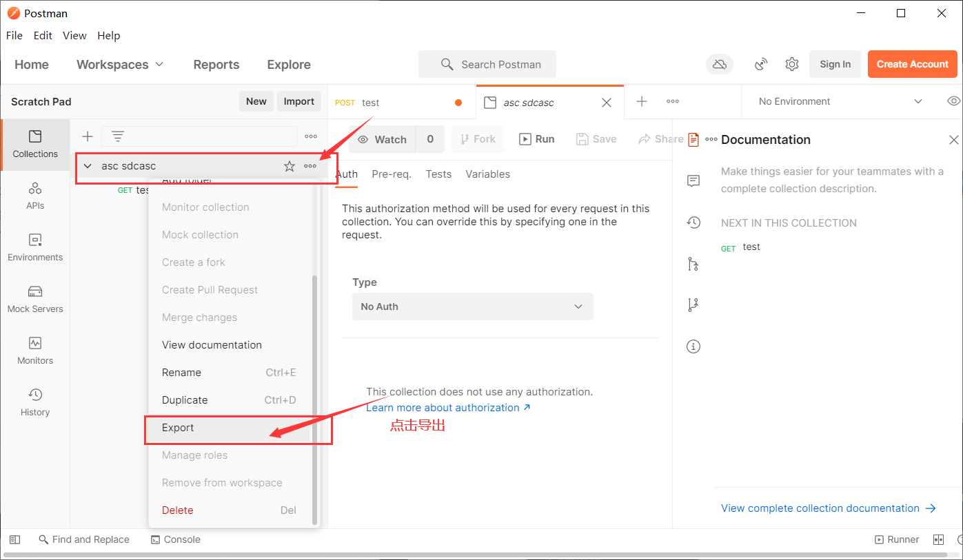Click the Sign In button
Image resolution: width=963 pixels, height=560 pixels.
click(x=835, y=64)
